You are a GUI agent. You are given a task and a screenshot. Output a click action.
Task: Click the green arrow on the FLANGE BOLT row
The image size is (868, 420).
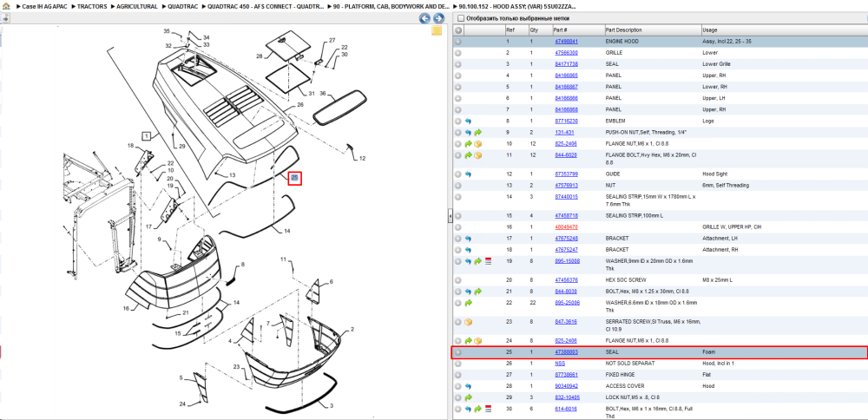(x=469, y=155)
